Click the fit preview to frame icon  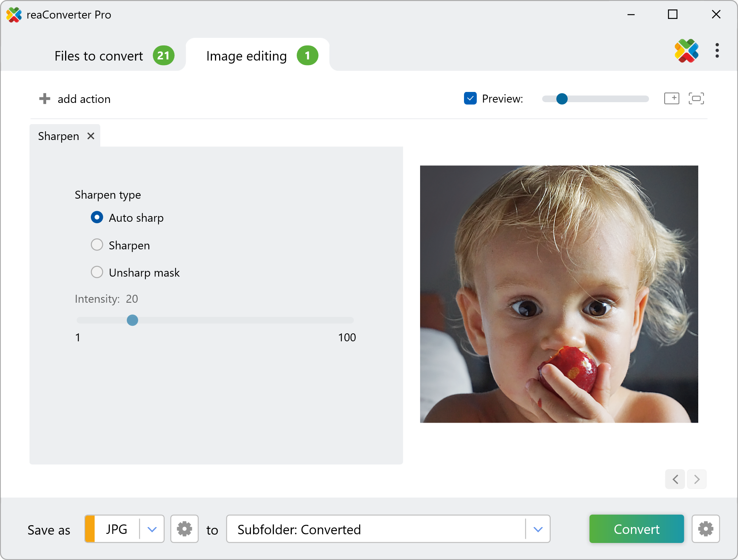[x=696, y=98]
